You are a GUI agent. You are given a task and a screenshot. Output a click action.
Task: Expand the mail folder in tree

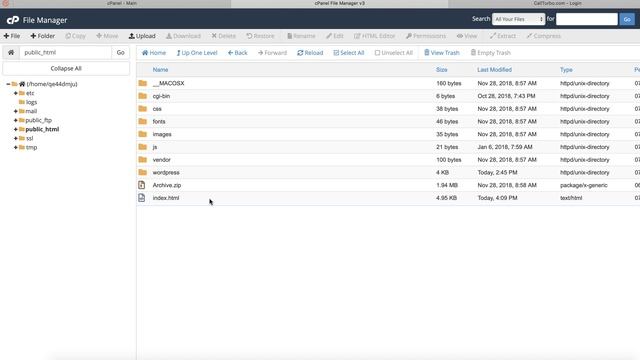tap(16, 111)
